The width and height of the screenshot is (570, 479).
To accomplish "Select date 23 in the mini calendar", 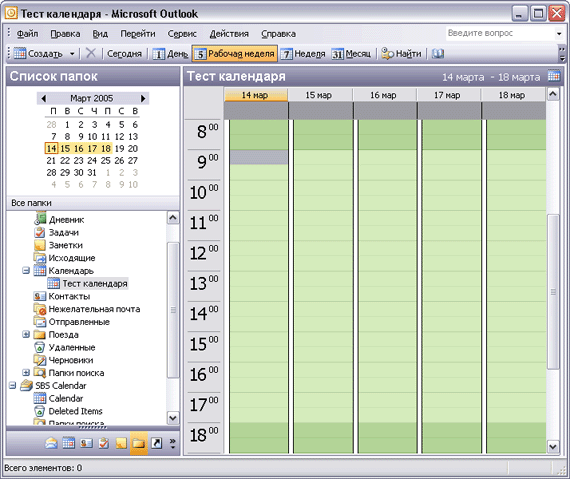I will point(79,161).
